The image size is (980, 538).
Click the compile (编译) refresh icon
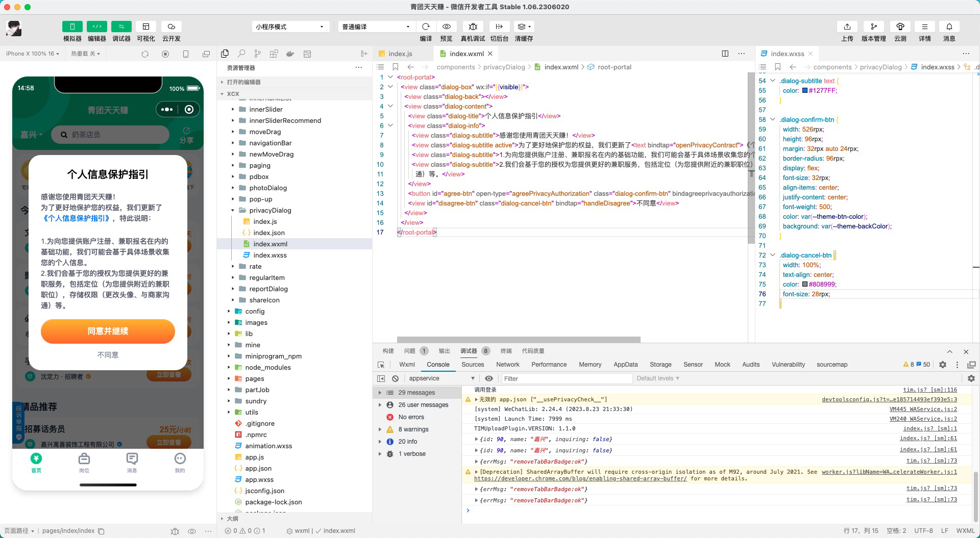pyautogui.click(x=426, y=27)
